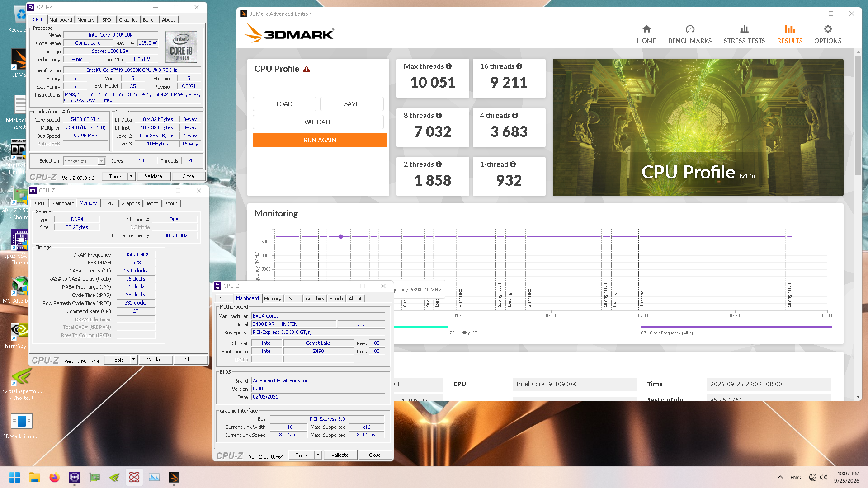Click LOAD button in CPU Profile panel
Screen dimensions: 868x488
pos(284,104)
